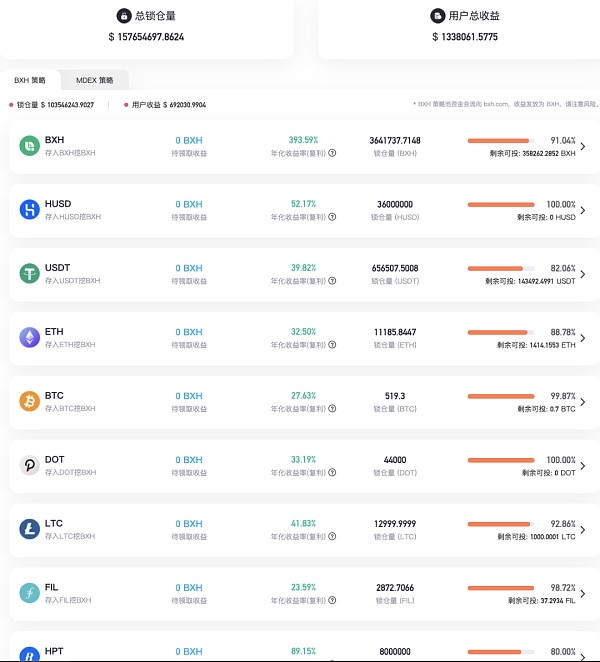Click 0 BXH pending reward in DOT row

(x=189, y=460)
